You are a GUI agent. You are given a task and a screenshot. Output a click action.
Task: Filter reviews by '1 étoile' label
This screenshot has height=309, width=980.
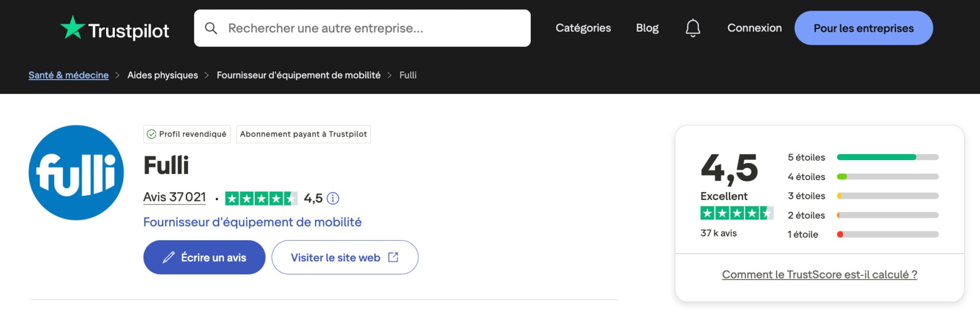(x=803, y=235)
